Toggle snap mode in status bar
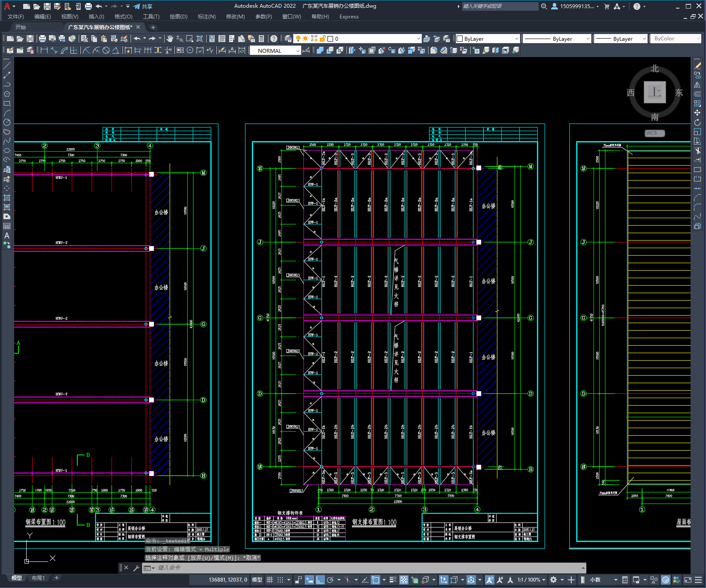Screen dimensions: 706x588 pos(280,580)
